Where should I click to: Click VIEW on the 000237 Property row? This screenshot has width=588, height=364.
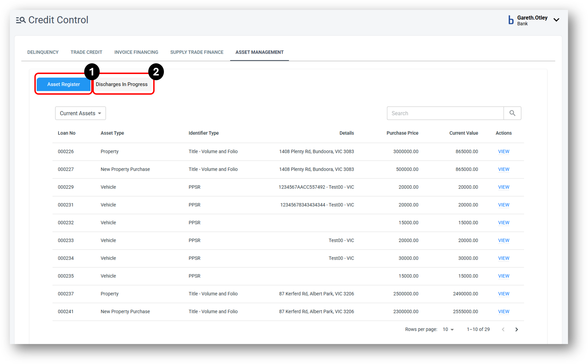(503, 294)
